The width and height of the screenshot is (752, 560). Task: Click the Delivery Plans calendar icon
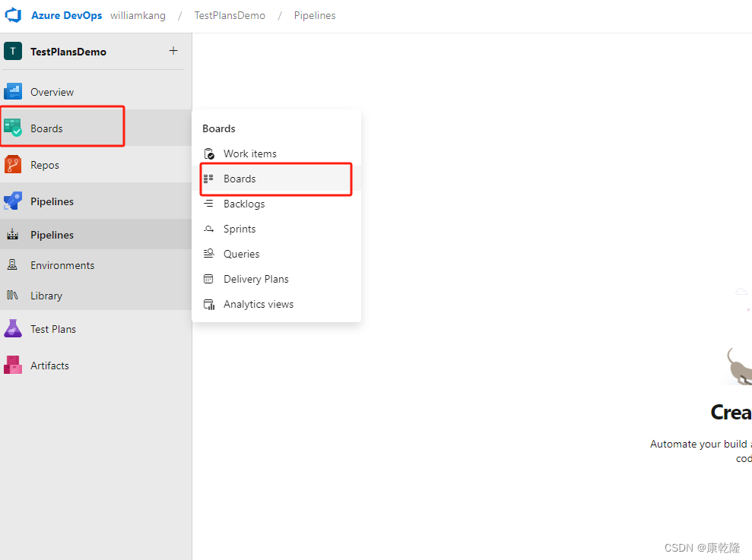click(208, 279)
